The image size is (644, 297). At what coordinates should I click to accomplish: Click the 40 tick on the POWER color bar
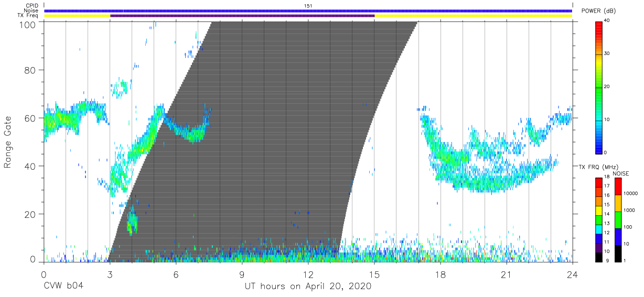coord(607,20)
